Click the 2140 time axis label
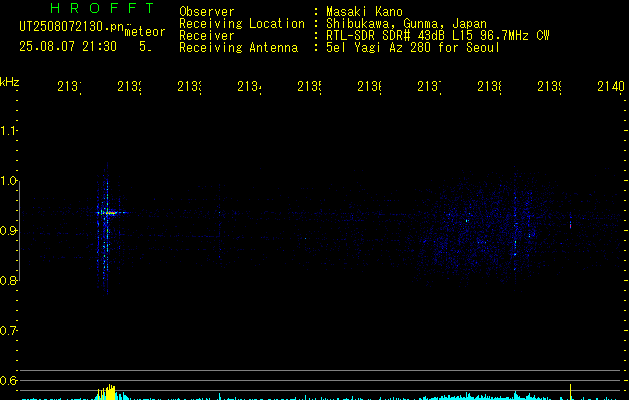629x400 pixels. coord(611,86)
